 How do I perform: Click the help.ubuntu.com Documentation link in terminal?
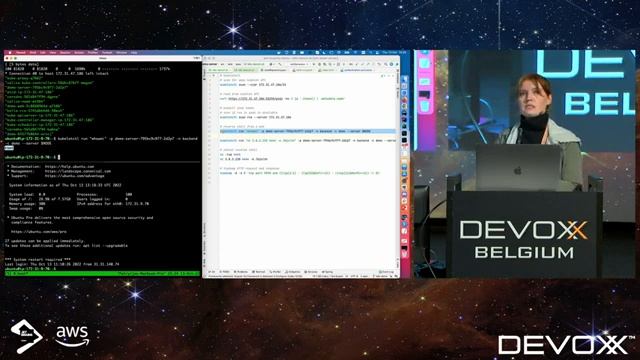click(x=69, y=167)
